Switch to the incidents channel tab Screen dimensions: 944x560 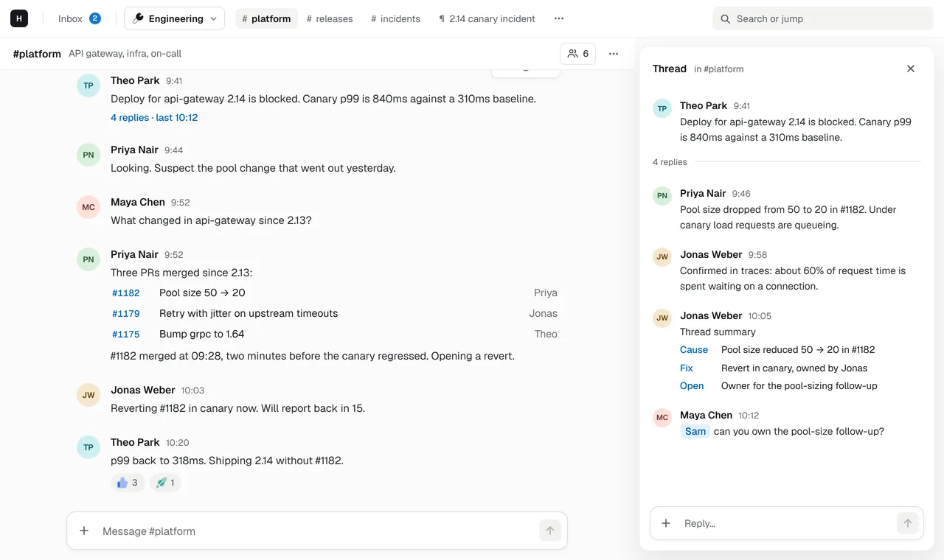pos(395,18)
